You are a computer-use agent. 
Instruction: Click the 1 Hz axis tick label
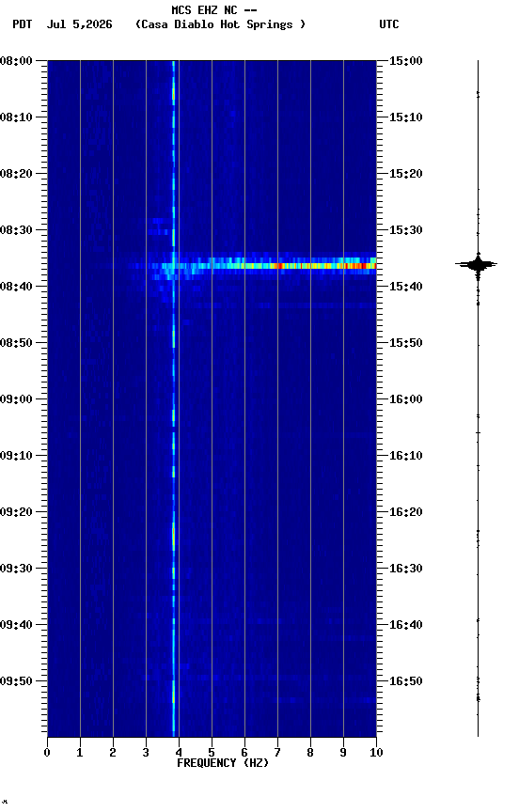(x=80, y=753)
